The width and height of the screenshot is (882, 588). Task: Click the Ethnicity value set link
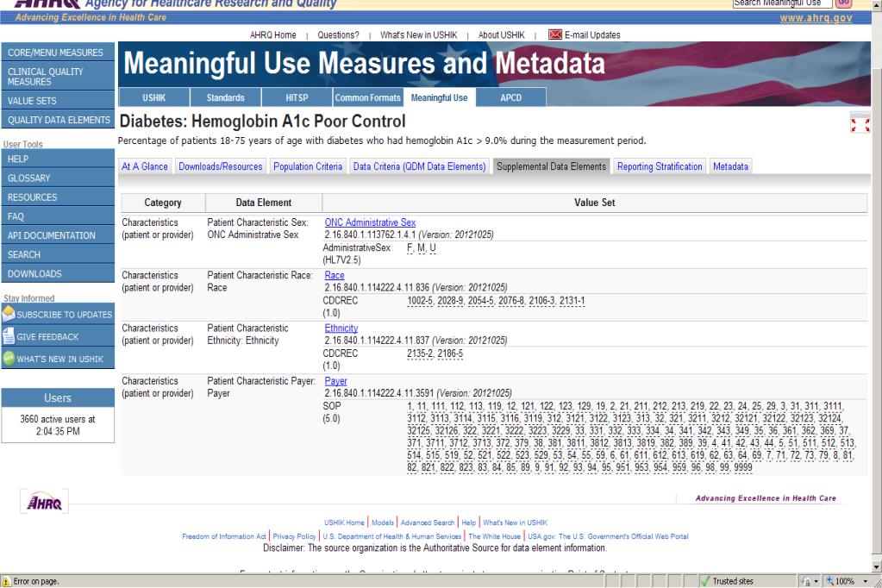pos(341,328)
